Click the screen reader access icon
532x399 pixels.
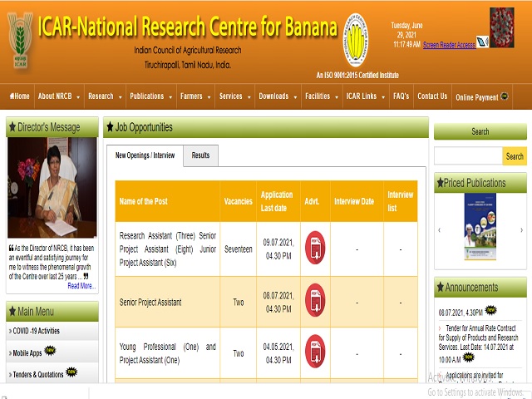point(482,42)
